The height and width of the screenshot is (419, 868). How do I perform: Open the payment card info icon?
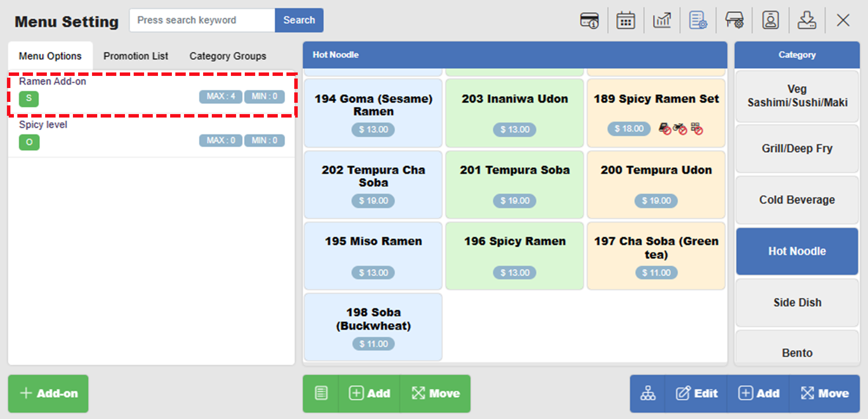click(x=589, y=20)
